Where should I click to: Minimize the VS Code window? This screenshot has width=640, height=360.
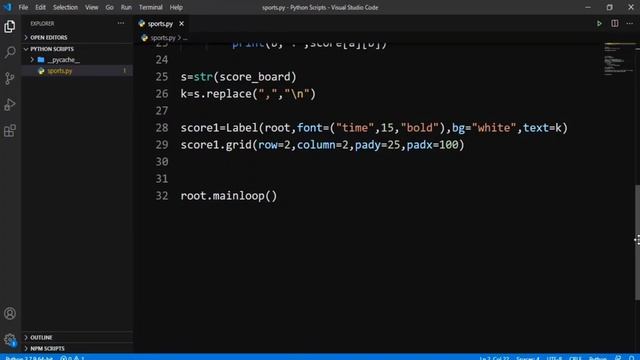588,7
